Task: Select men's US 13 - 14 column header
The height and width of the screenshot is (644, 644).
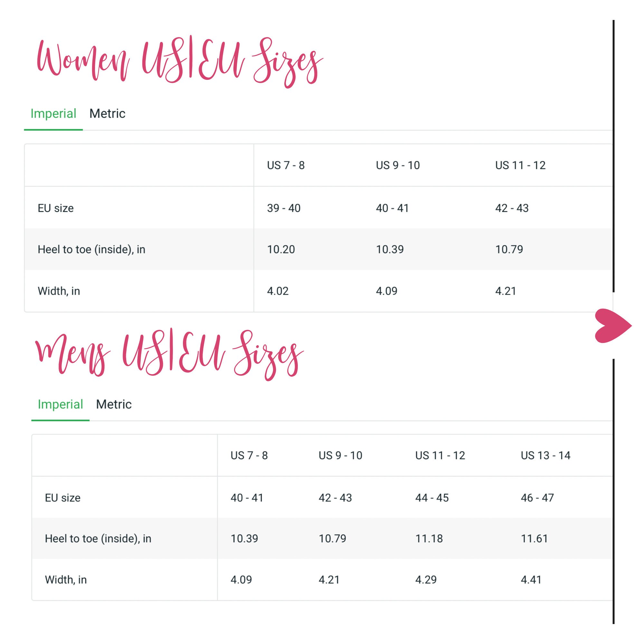Action: tap(546, 455)
